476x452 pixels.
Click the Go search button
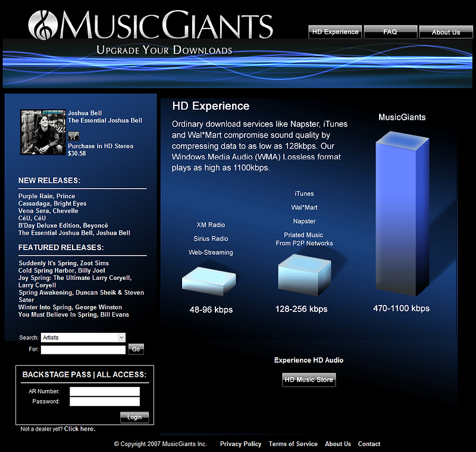coord(136,350)
